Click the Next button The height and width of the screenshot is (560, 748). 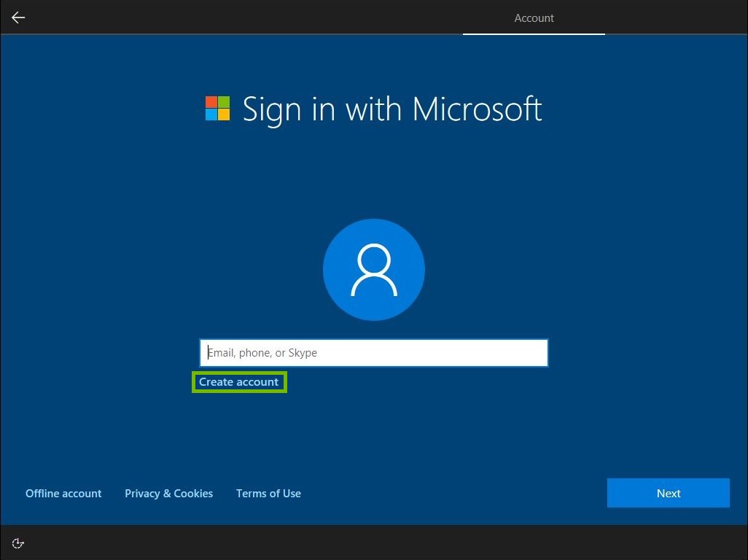[x=668, y=492]
